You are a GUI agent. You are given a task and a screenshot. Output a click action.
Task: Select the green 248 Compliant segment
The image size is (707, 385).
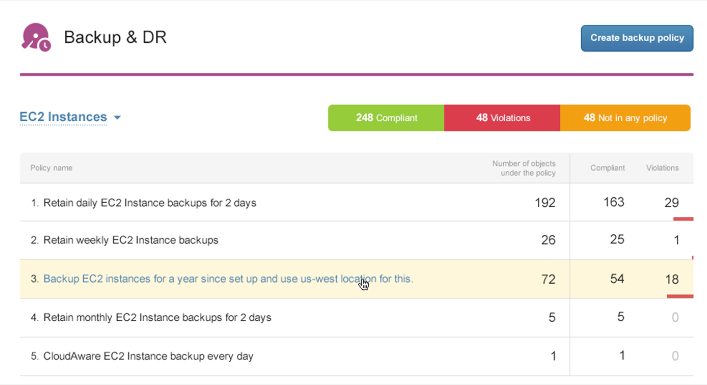pos(386,118)
